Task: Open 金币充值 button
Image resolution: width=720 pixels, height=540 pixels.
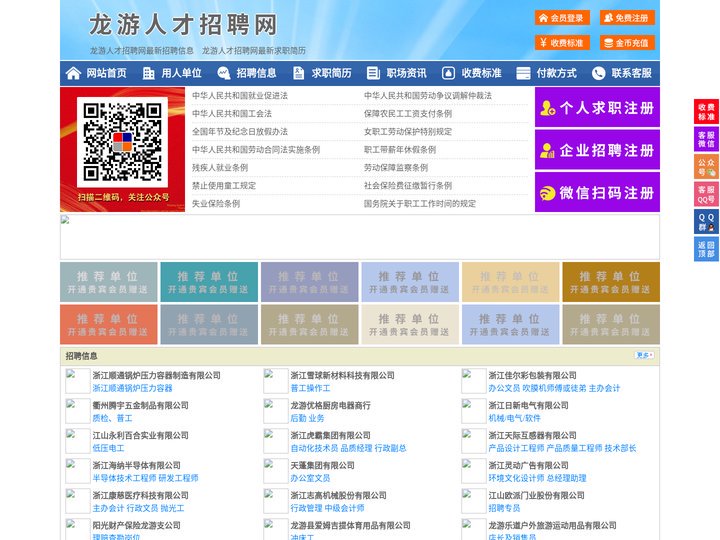Action: [x=627, y=43]
